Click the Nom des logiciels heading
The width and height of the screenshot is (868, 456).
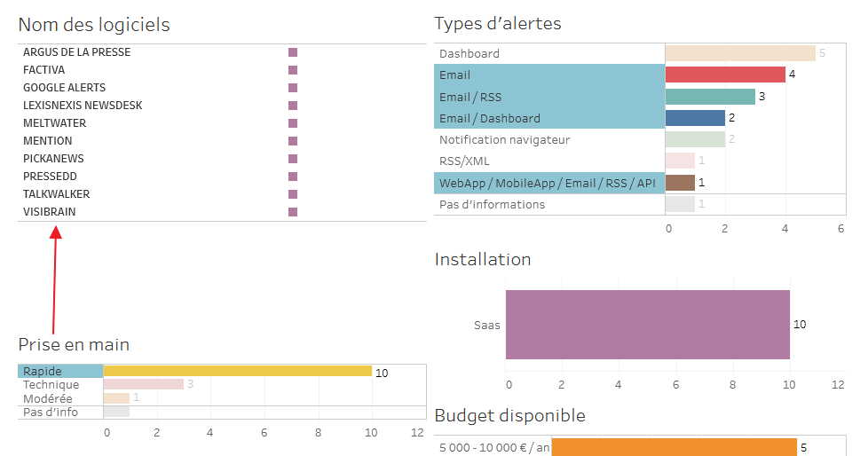click(94, 25)
